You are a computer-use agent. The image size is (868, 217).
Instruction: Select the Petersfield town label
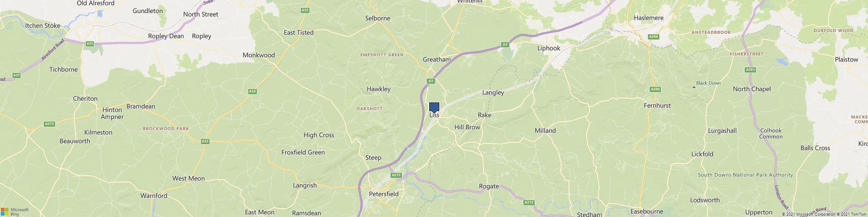[x=384, y=194]
